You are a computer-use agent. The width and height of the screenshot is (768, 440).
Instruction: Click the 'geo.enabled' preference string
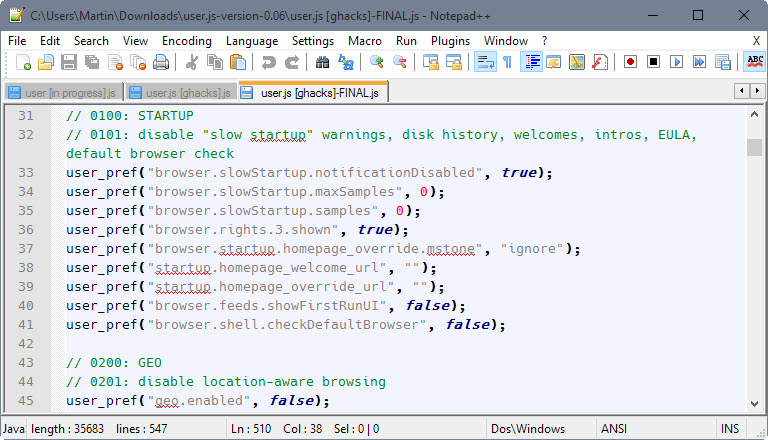pyautogui.click(x=199, y=400)
